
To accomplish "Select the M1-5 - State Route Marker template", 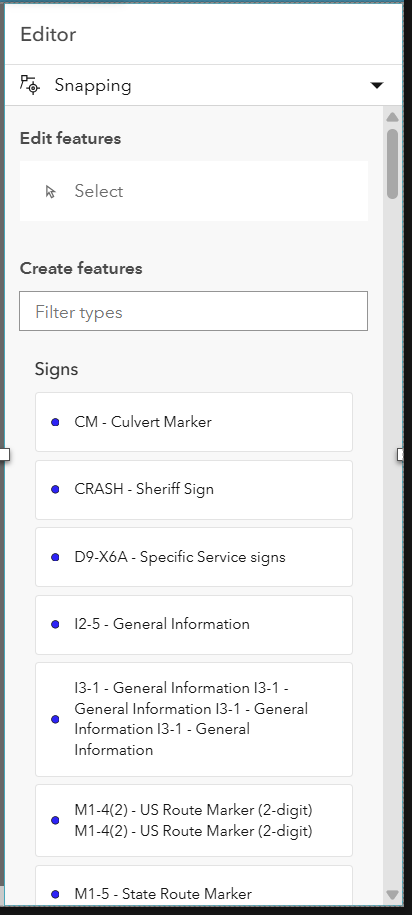I will tap(194, 886).
